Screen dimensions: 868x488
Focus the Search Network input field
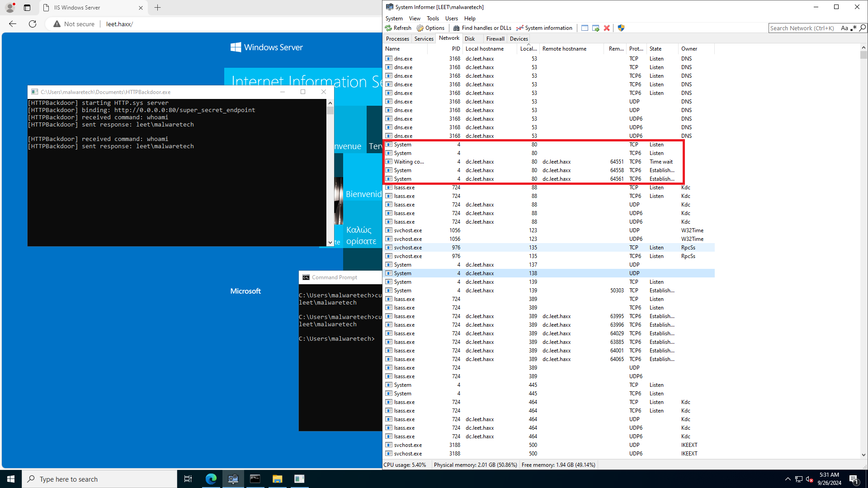point(804,28)
